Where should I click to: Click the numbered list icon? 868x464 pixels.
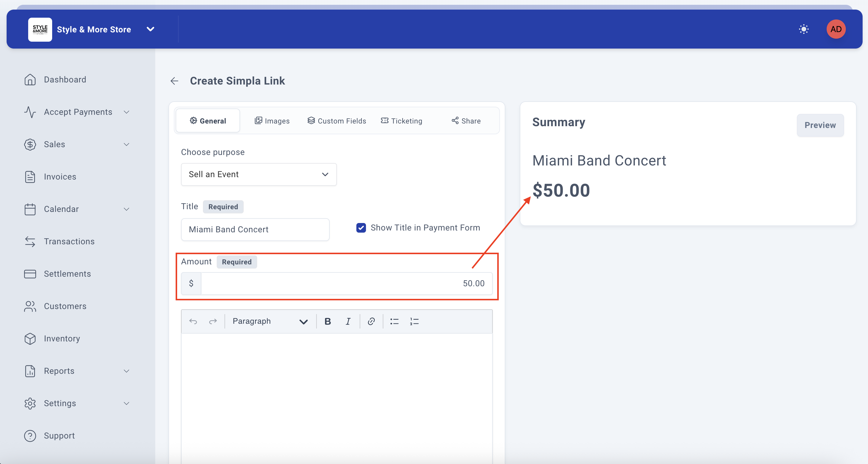[414, 321]
